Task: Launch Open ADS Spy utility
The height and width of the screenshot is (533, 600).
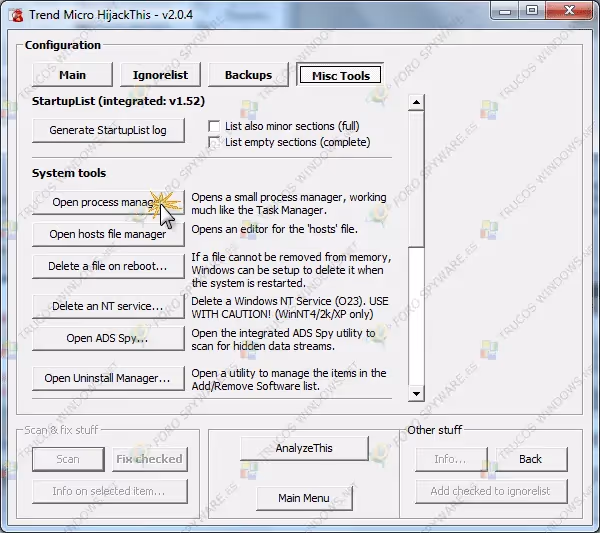Action: tap(108, 338)
